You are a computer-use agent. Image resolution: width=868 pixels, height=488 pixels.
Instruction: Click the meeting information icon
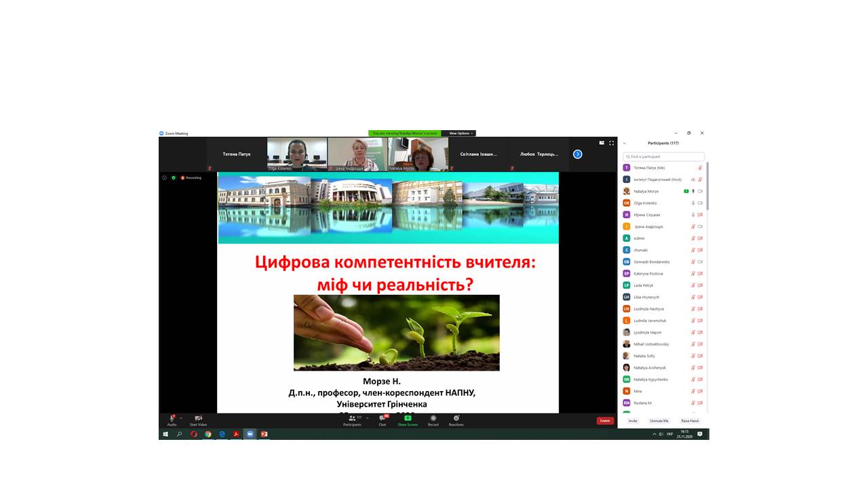point(164,178)
